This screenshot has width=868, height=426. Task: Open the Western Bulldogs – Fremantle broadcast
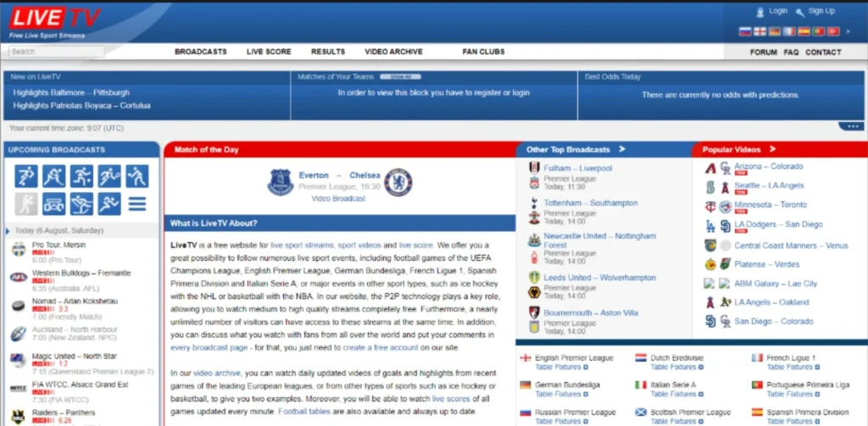tap(81, 274)
